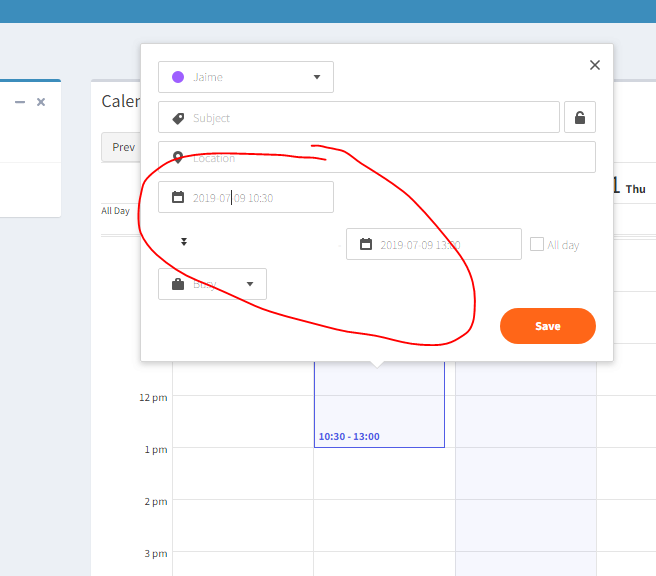Viewport: 656px width, 576px height.
Task: Click the 12 pm time label
Action: coord(153,397)
